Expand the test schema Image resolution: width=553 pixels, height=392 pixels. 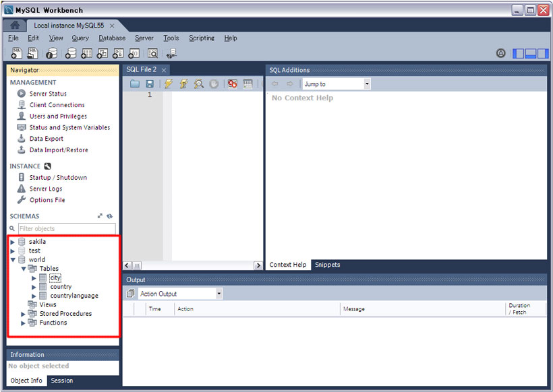tap(12, 251)
